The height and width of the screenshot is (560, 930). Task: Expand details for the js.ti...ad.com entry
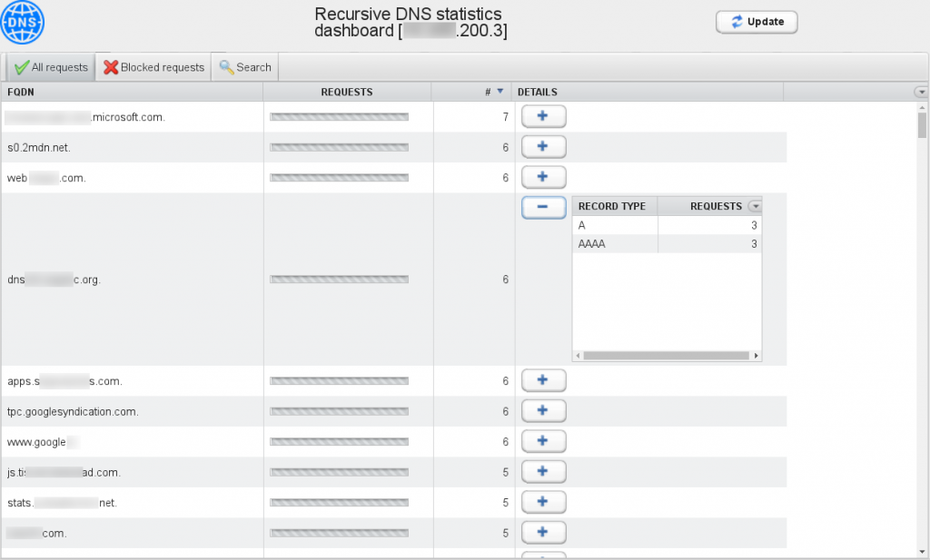tap(543, 471)
